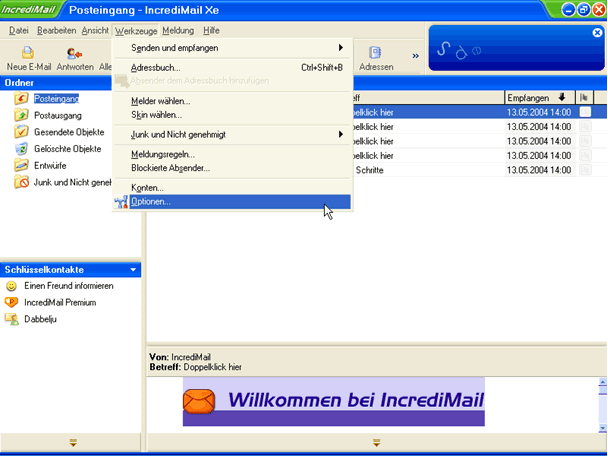Image resolution: width=608 pixels, height=457 pixels.
Task: Open the Junk und Nicht genehmigt folder
Action: point(72,182)
